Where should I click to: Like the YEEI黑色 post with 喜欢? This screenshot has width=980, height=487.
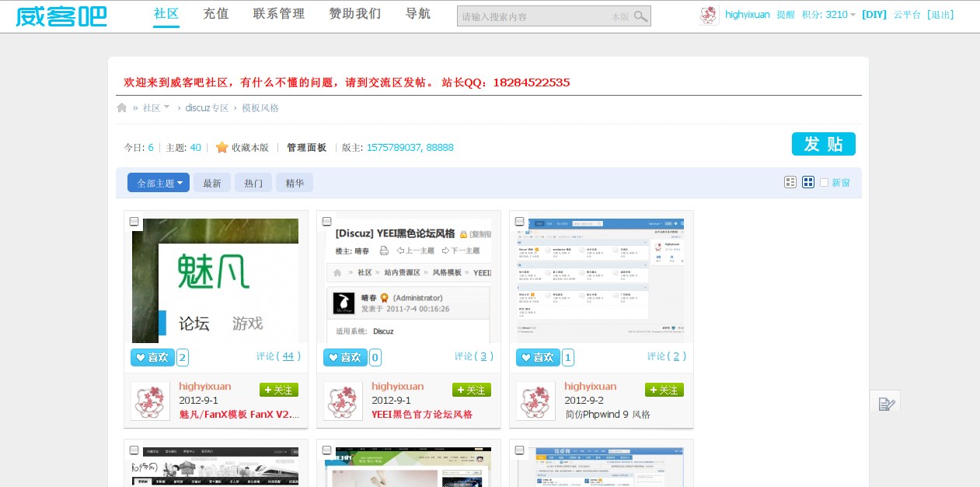pyautogui.click(x=345, y=357)
